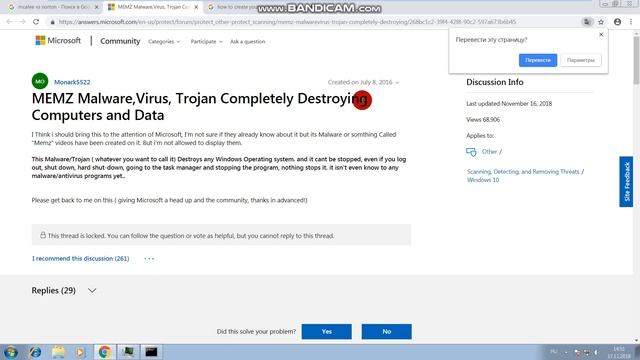Screen dimensions: 640x360
Task: Answer No to Did this solve your problem
Action: (387, 331)
